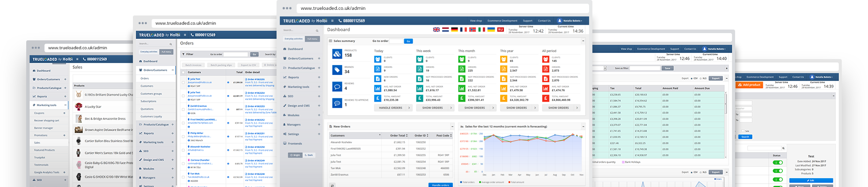Select the Norwegian flag language icon
The width and height of the screenshot is (868, 187).
tap(472, 30)
